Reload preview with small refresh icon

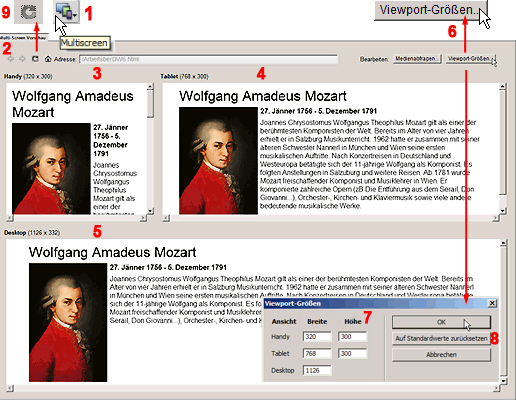click(x=35, y=59)
